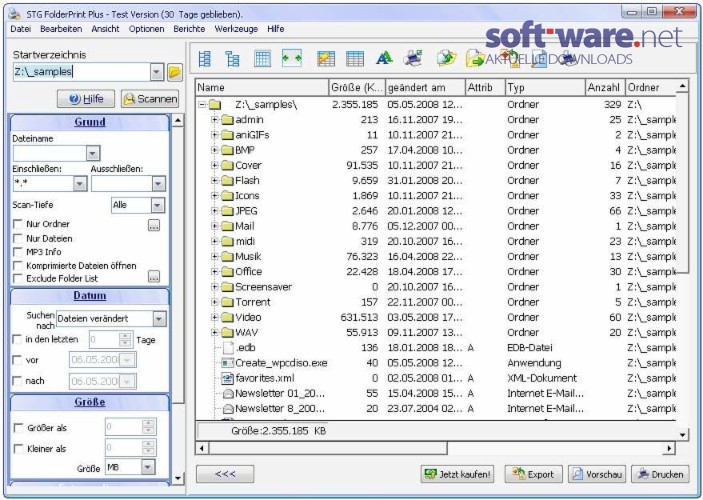Click the yellow column settings table icon
This screenshot has height=500, width=703.
326,59
